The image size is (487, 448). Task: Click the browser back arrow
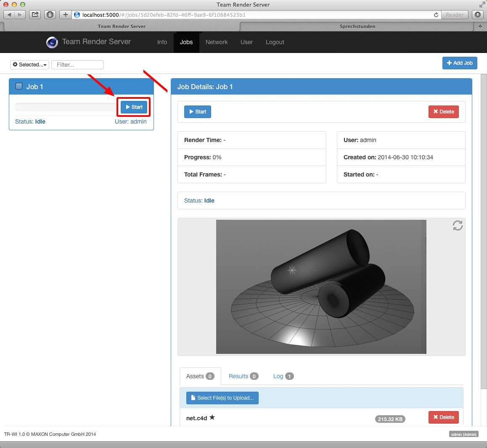coord(9,15)
